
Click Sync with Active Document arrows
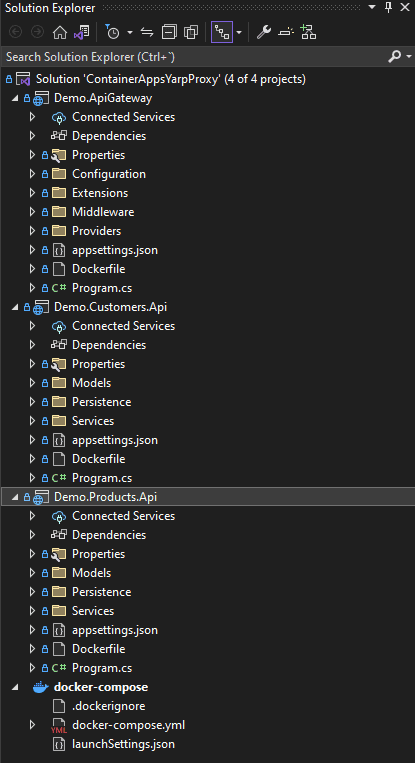pyautogui.click(x=147, y=33)
